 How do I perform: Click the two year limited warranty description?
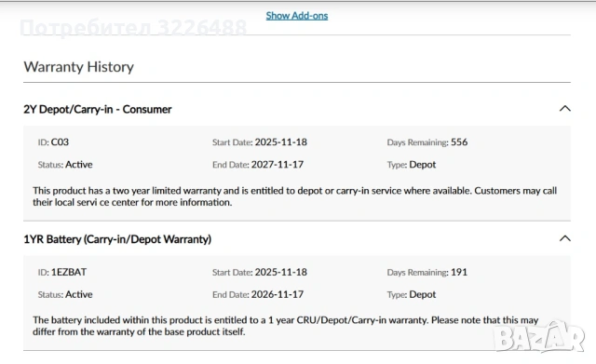click(294, 196)
